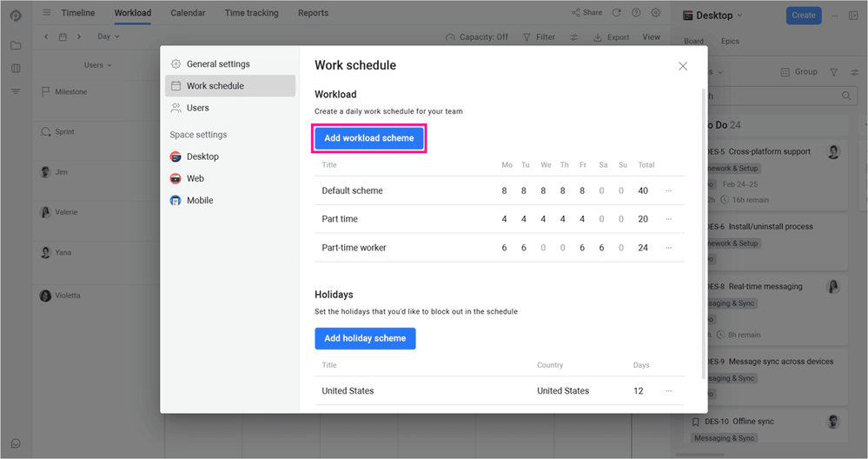Image resolution: width=868 pixels, height=459 pixels.
Task: Open the Desktop project dropdown
Action: click(713, 16)
